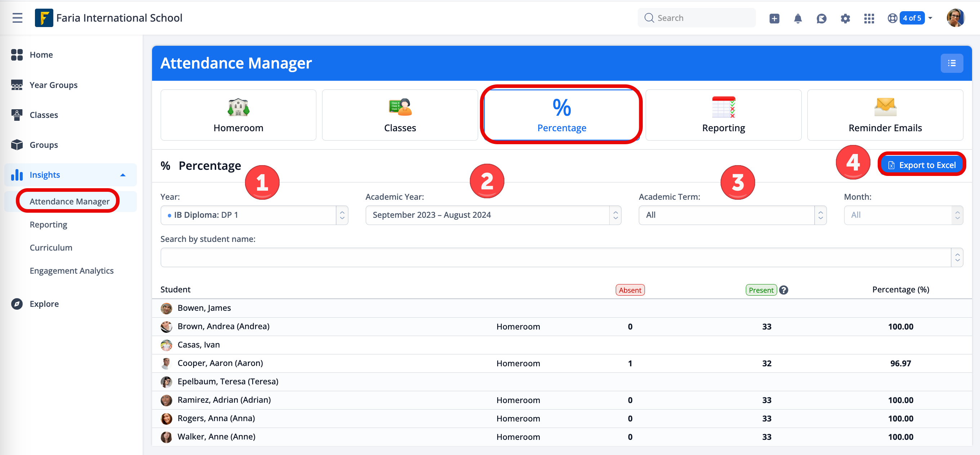This screenshot has height=455, width=980.
Task: Open the apps grid icon
Action: [x=869, y=18]
